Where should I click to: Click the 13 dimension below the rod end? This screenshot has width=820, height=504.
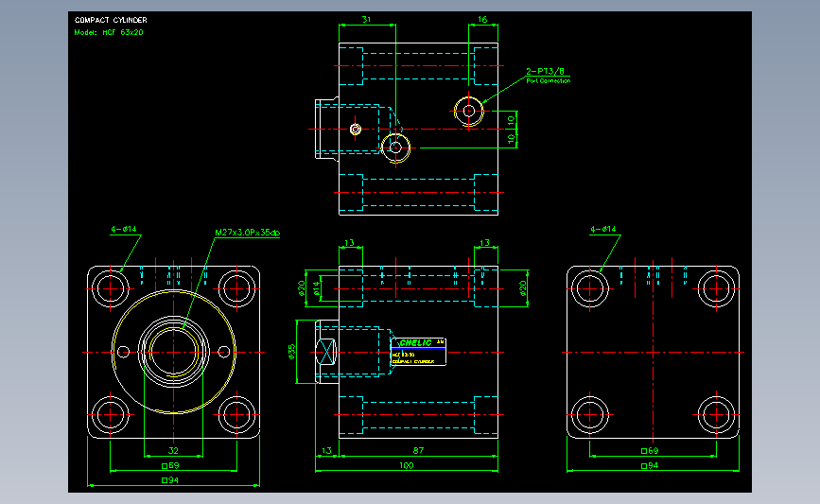[x=327, y=451]
